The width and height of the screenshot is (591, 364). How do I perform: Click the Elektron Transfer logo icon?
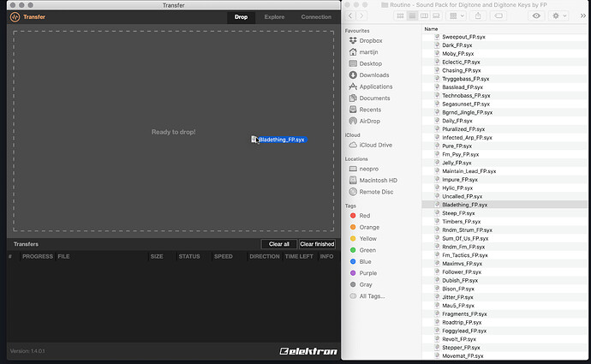coord(15,17)
